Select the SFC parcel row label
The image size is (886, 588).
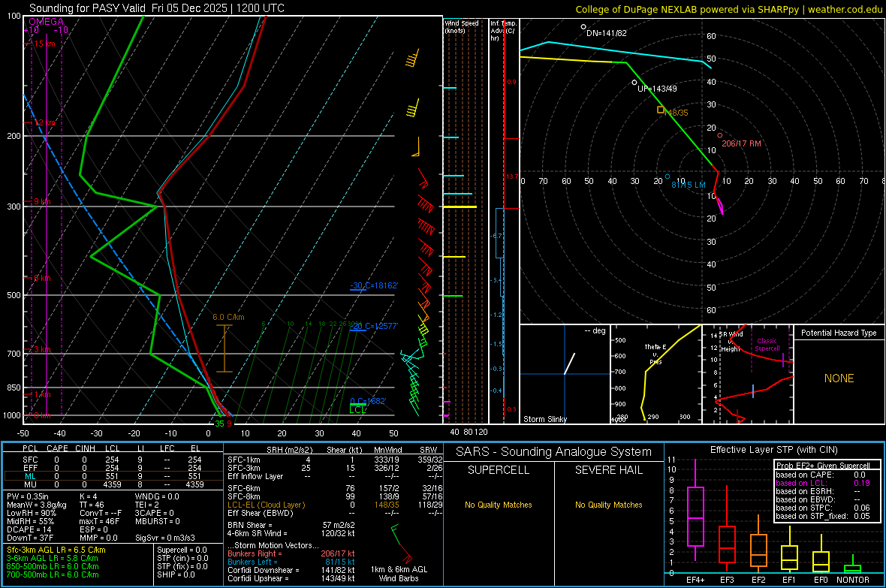click(30, 460)
